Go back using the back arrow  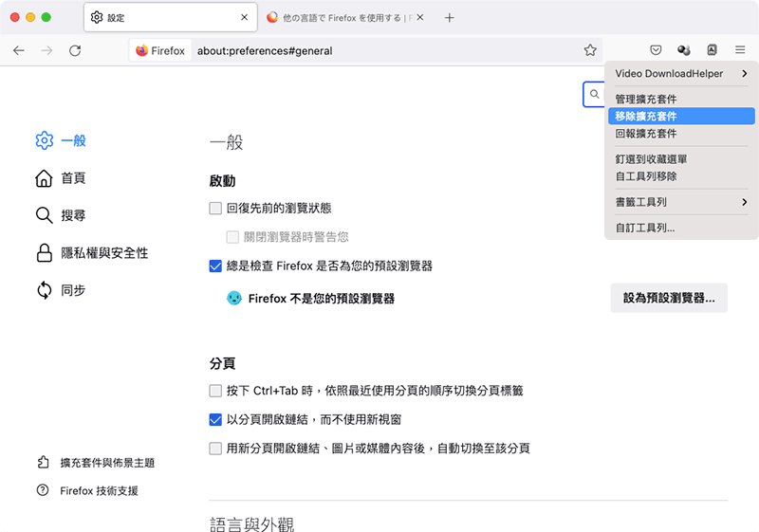click(19, 50)
